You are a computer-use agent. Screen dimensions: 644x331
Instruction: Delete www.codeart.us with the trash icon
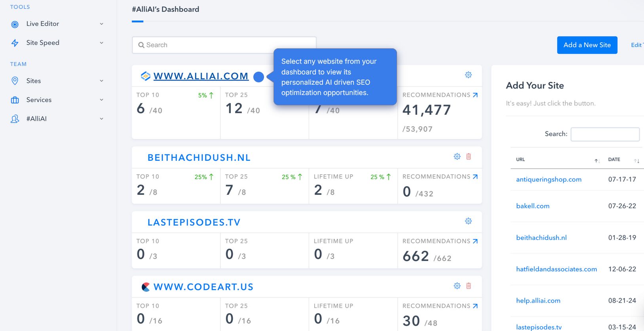coord(469,286)
